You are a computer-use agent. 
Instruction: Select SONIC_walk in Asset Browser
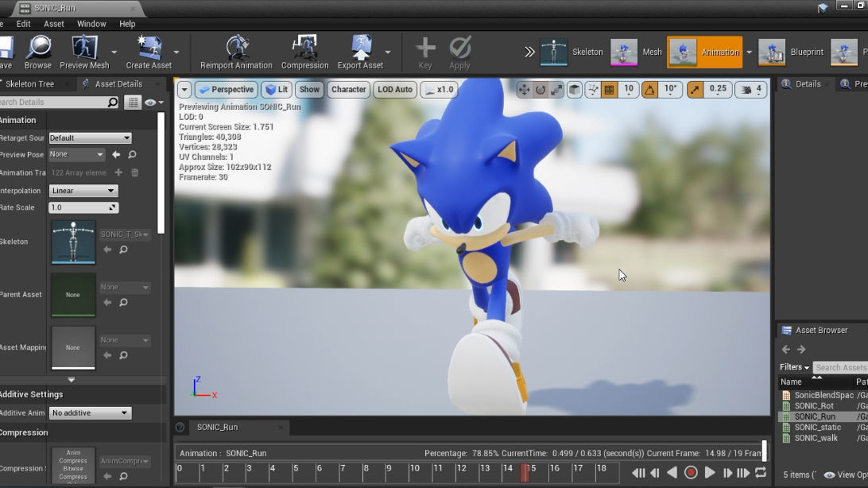tap(816, 438)
